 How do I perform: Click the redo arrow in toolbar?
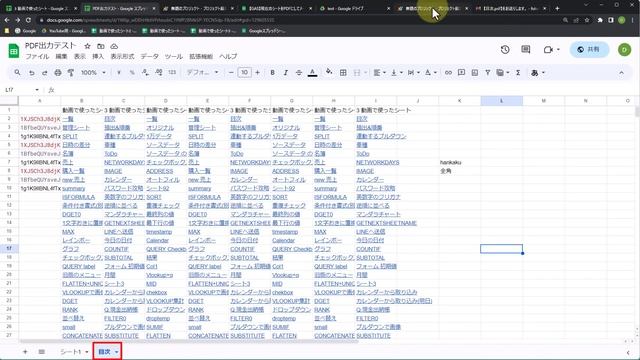coord(44,73)
